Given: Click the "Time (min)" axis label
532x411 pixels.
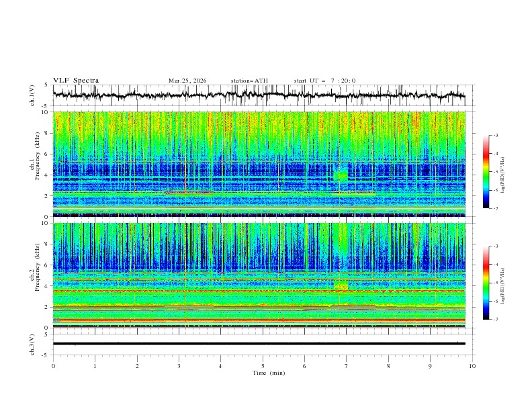Looking at the screenshot, I should click(x=269, y=373).
